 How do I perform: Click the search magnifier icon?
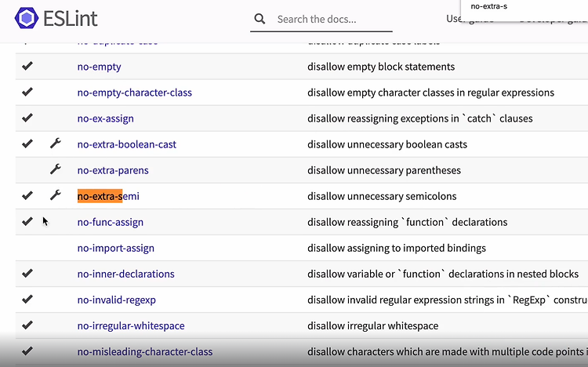coord(260,19)
